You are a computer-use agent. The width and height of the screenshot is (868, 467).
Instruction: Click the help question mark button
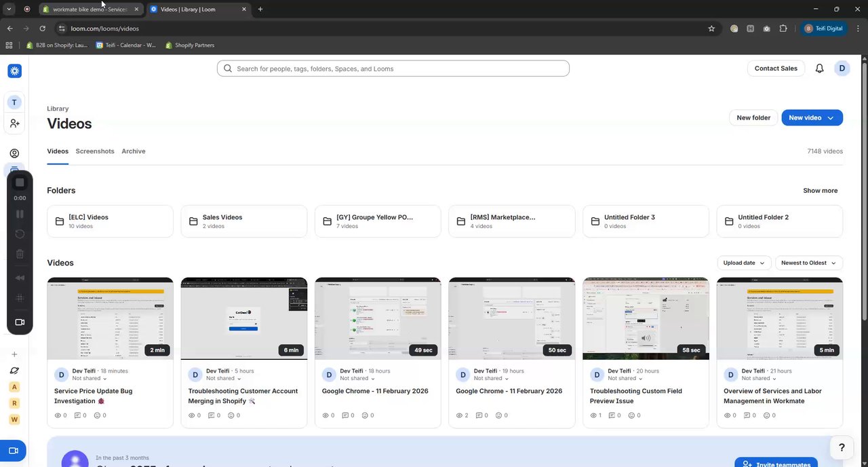[842, 447]
